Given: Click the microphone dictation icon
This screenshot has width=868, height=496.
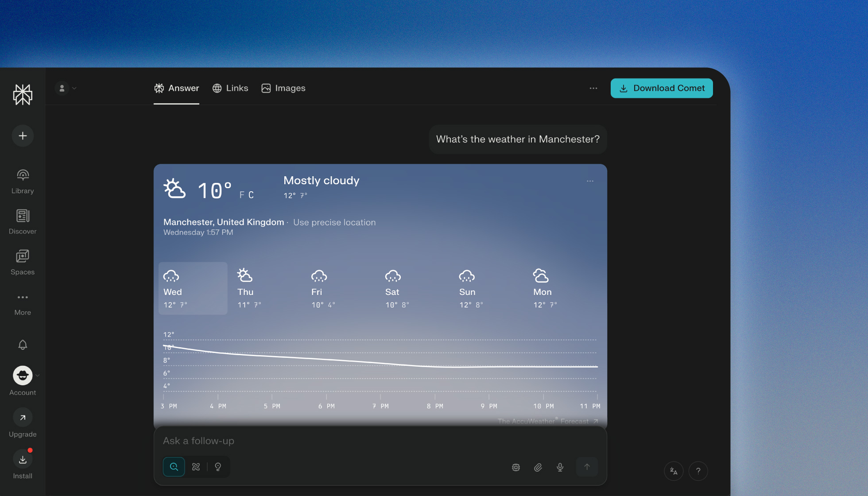Looking at the screenshot, I should tap(560, 467).
